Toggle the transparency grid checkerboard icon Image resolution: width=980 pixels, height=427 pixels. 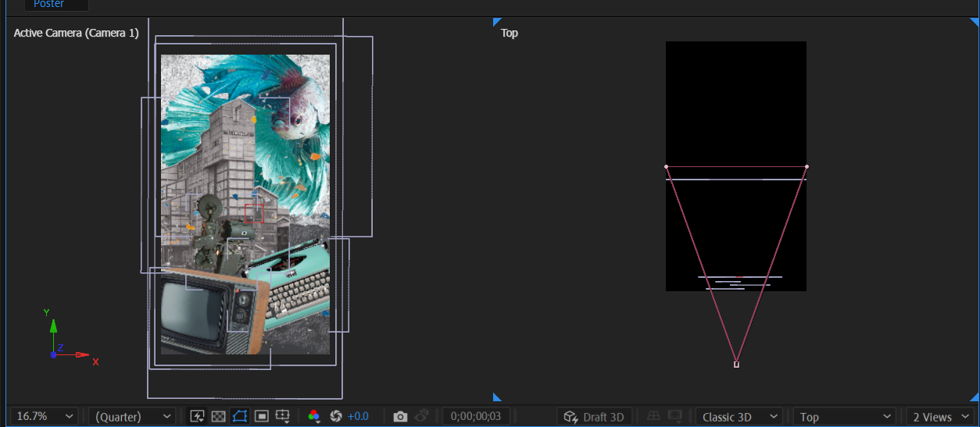(218, 417)
